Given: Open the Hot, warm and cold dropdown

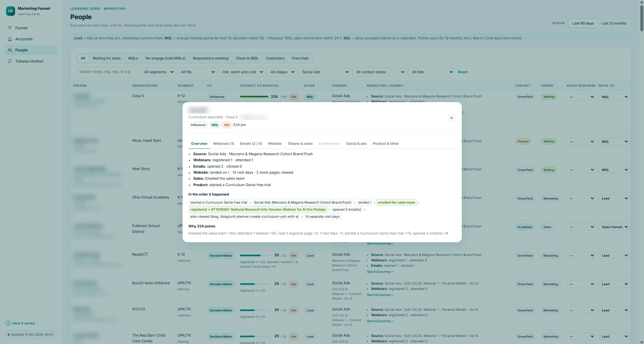Looking at the screenshot, I should [x=241, y=72].
